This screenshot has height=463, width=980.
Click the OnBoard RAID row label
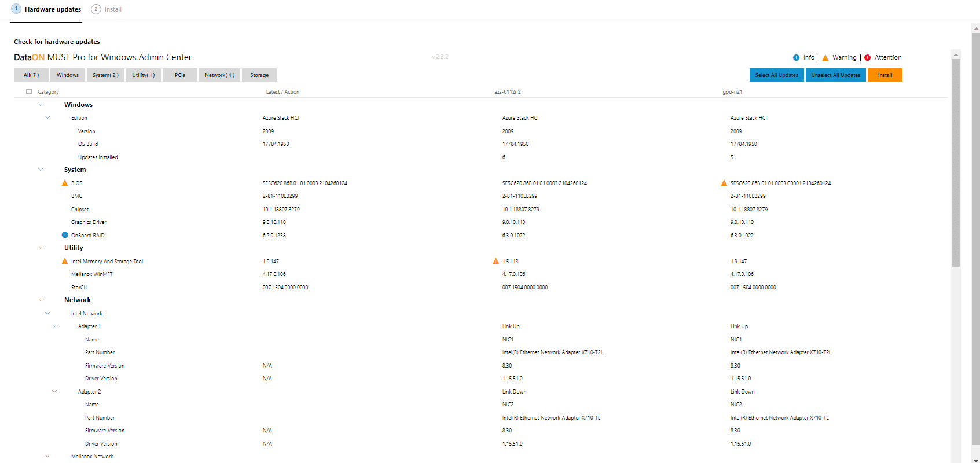[x=88, y=235]
